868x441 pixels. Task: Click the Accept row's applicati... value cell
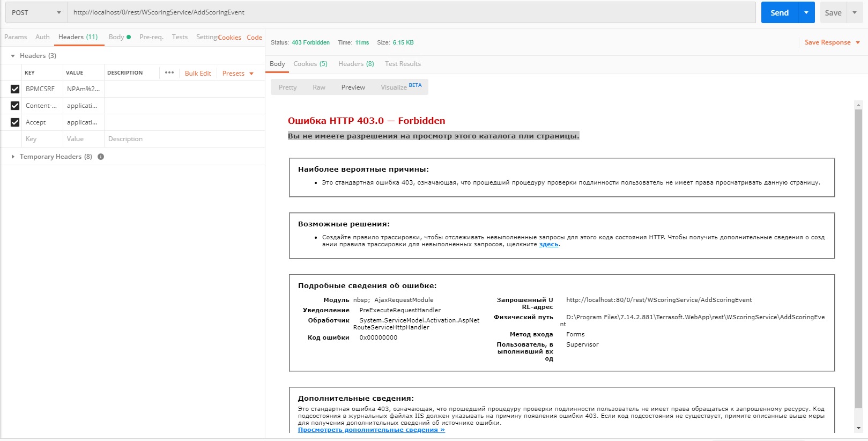coord(84,122)
